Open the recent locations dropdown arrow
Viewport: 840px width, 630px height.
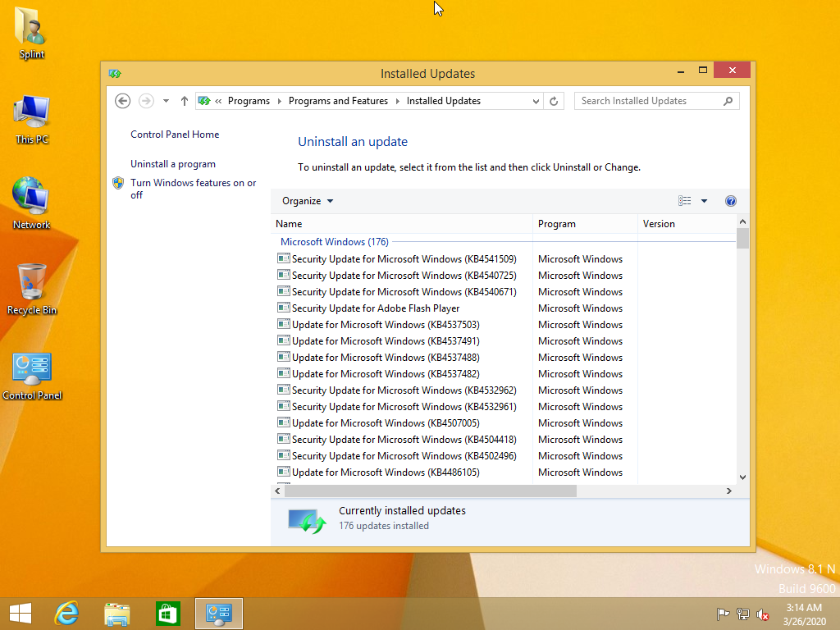click(166, 101)
